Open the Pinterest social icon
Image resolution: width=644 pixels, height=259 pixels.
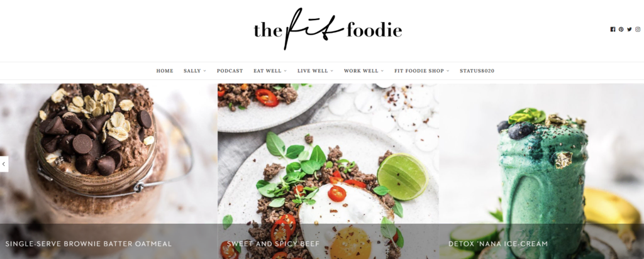621,29
